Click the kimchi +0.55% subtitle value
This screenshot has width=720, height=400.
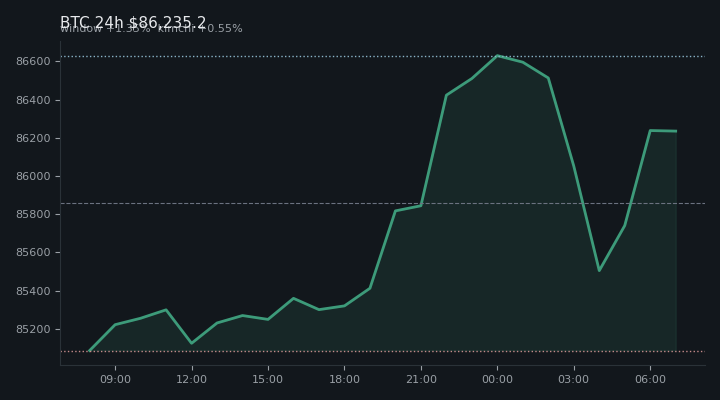pyautogui.click(x=200, y=28)
